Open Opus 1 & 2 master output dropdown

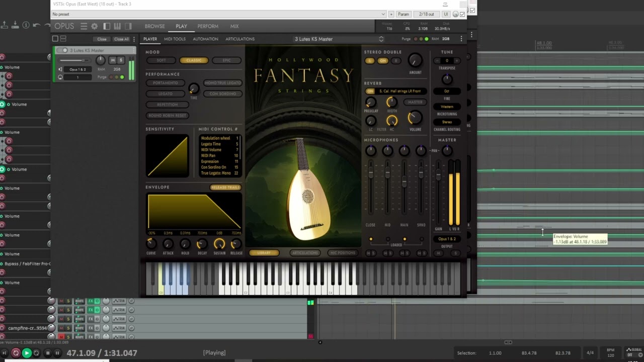(447, 239)
